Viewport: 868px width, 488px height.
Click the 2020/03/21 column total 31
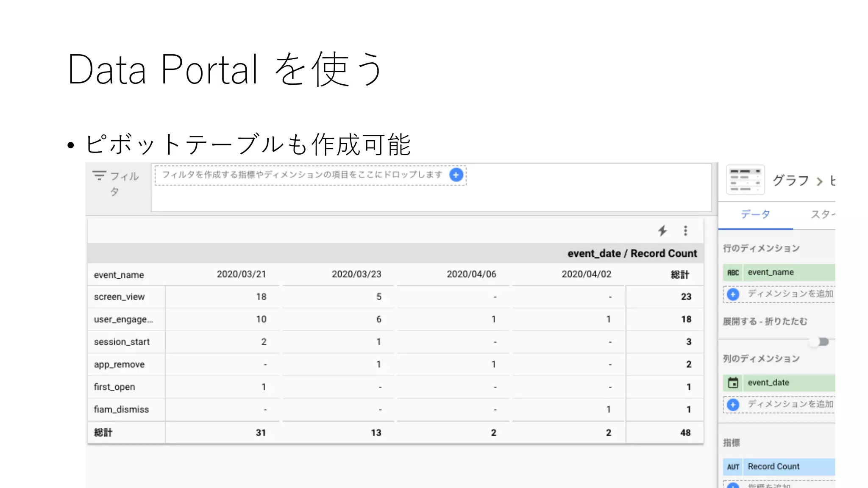[x=261, y=433]
